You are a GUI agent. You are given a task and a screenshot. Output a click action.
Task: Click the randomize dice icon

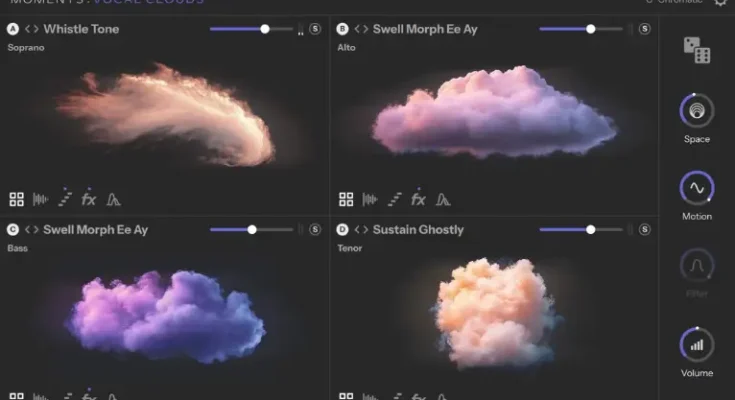(x=696, y=50)
